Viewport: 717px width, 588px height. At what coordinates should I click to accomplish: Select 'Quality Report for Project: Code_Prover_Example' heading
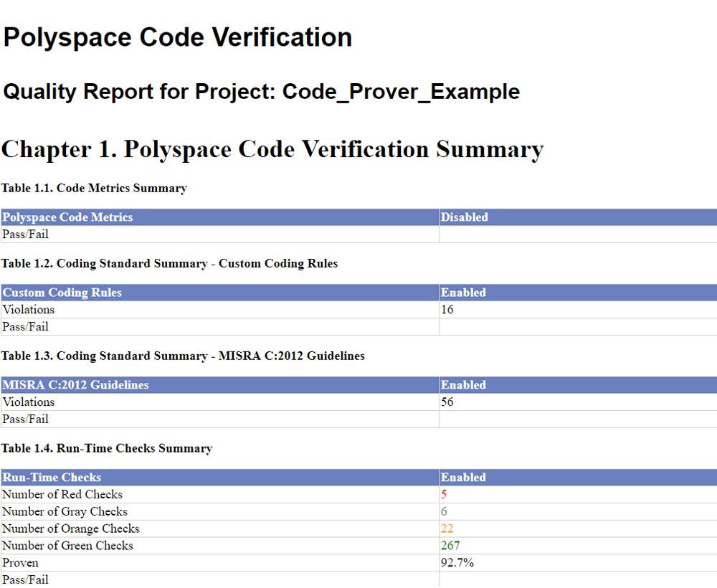[x=261, y=92]
